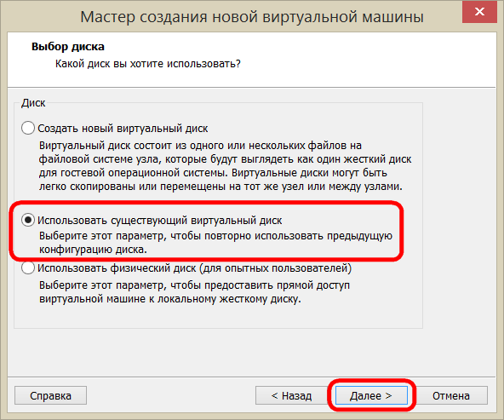Open help via the 'Справка' button

coord(50,395)
